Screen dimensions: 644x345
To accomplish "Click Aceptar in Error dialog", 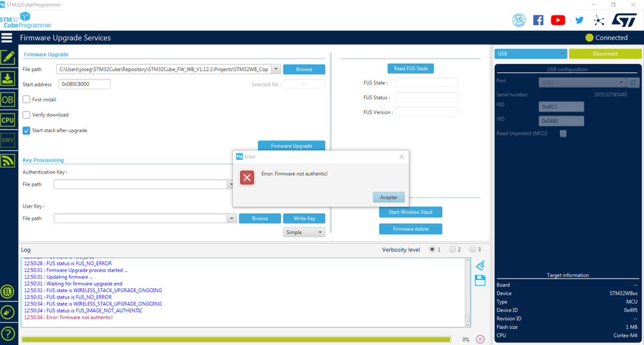I will pos(389,197).
